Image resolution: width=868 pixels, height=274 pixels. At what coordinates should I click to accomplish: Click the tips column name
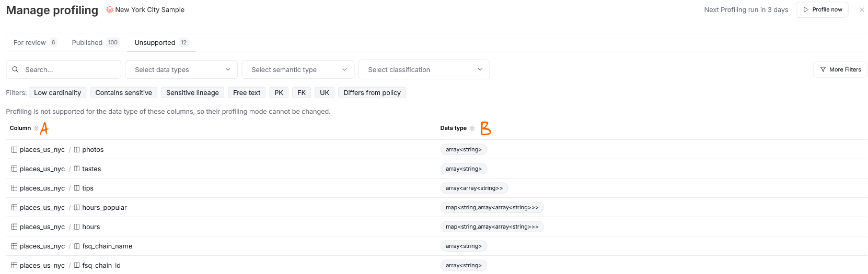coord(88,188)
